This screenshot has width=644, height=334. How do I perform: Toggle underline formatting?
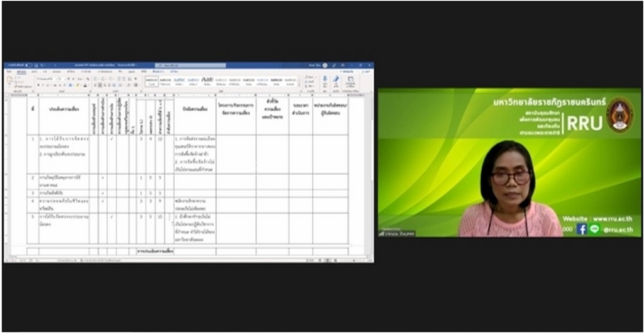click(x=47, y=85)
